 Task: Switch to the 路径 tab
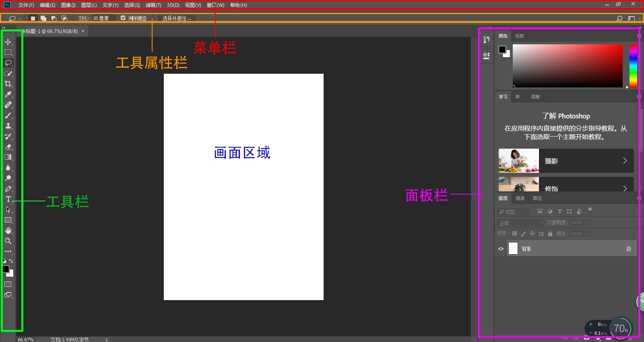(x=537, y=198)
